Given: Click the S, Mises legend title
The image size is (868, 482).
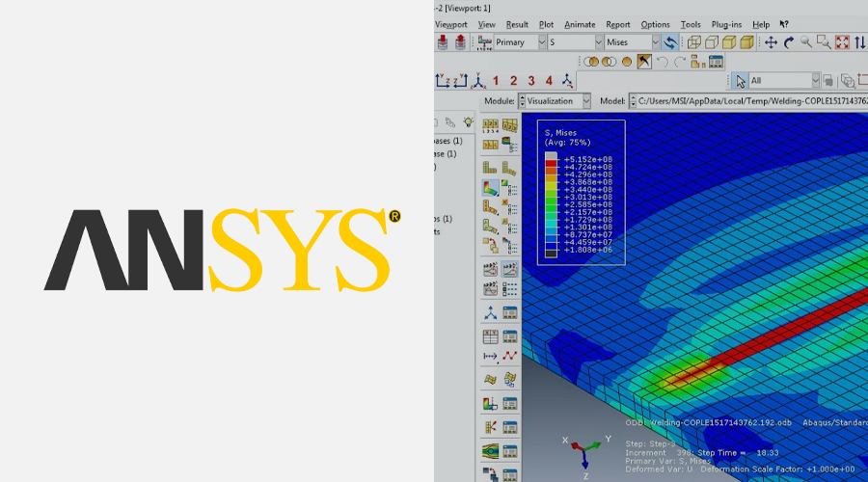Looking at the screenshot, I should tap(560, 133).
